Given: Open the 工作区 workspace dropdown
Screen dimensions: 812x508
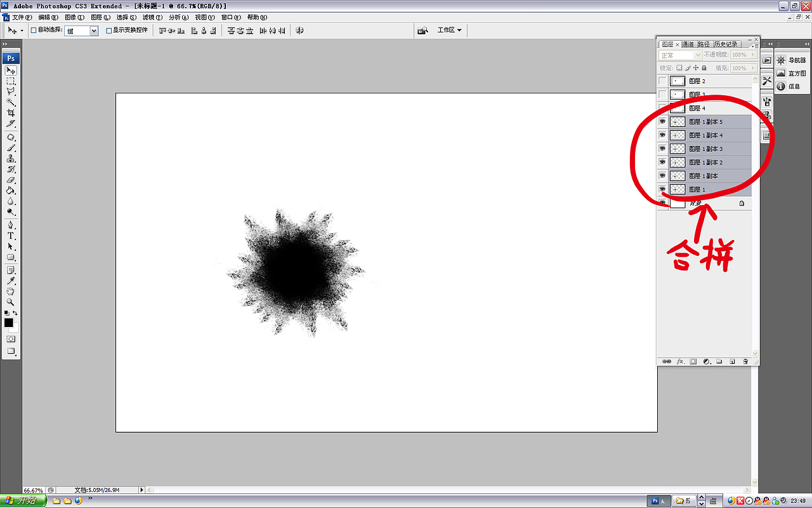Looking at the screenshot, I should click(x=449, y=30).
